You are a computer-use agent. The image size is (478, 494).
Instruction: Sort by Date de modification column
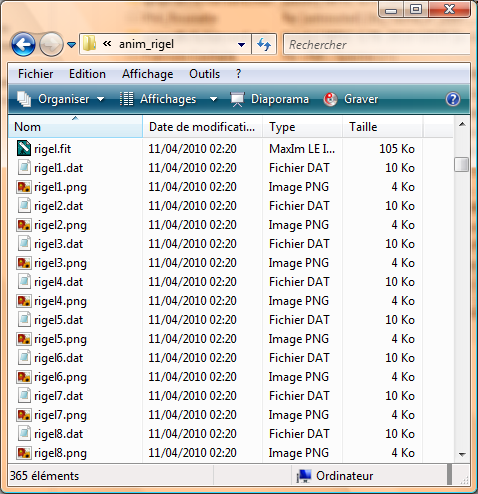tap(202, 127)
